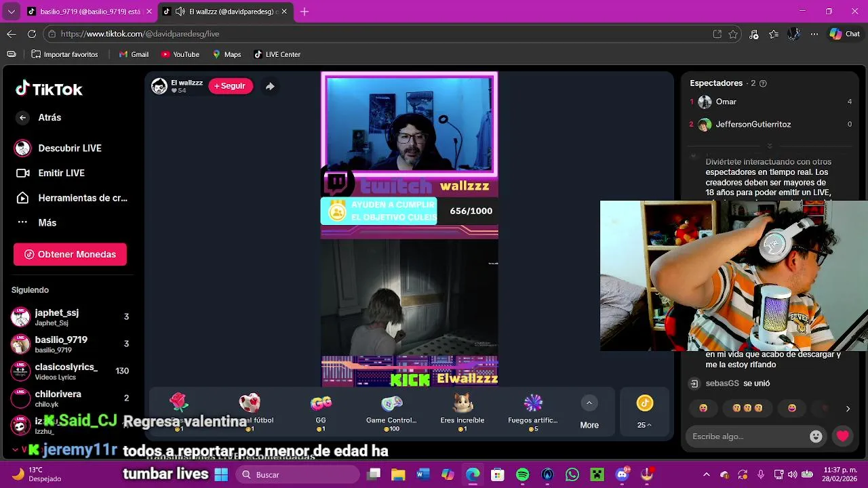
Task: Open the Copilot Chat button
Action: pyautogui.click(x=844, y=34)
